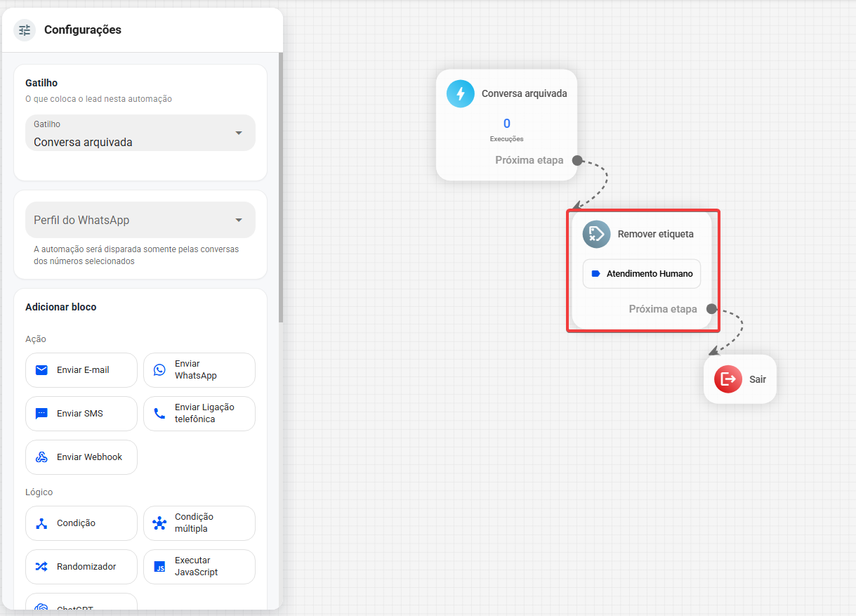Click the tag icon on Remover etiqueta node
This screenshot has height=616, width=856.
pos(597,234)
